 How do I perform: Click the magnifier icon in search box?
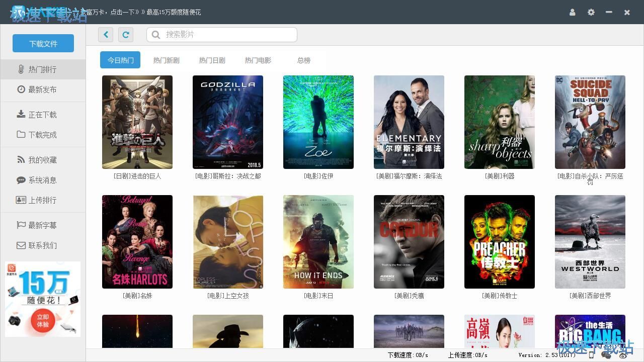pyautogui.click(x=156, y=34)
